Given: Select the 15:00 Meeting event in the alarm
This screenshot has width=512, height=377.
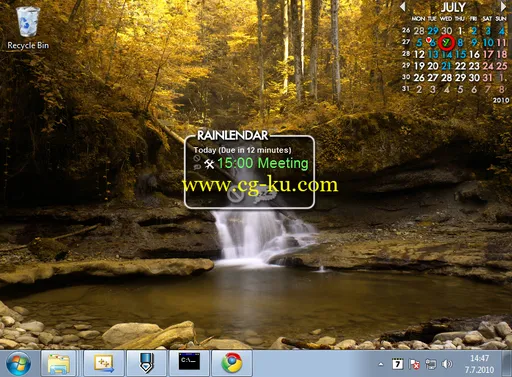Looking at the screenshot, I should tap(263, 163).
